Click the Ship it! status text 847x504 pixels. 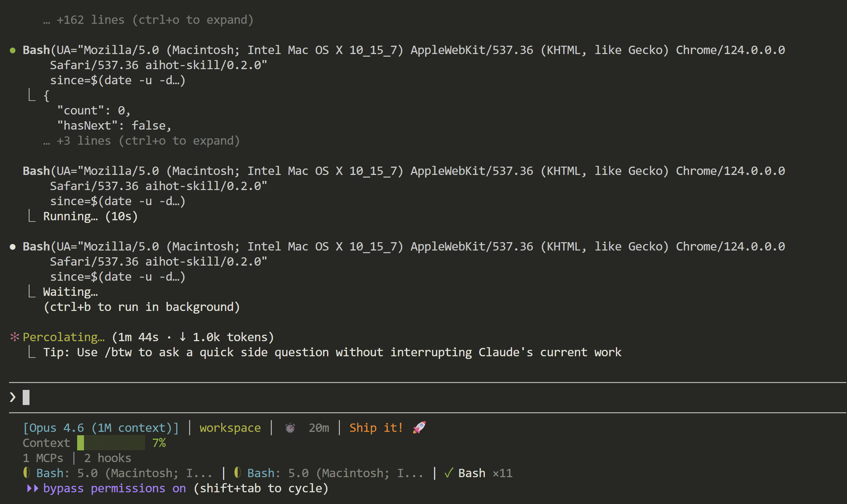point(376,428)
